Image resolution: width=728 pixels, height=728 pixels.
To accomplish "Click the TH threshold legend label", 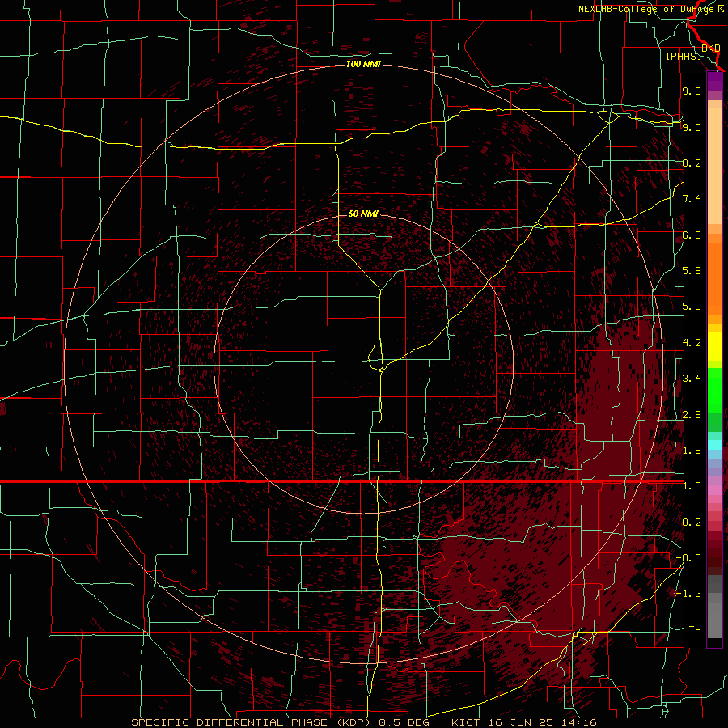I will click(x=695, y=630).
